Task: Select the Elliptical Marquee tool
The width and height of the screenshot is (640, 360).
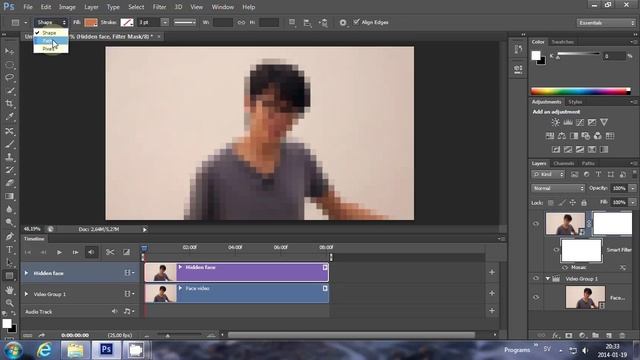Action: 9,64
